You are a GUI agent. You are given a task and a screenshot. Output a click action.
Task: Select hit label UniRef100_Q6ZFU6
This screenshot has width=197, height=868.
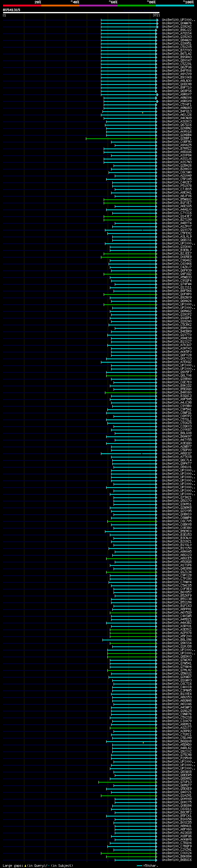click(177, 67)
